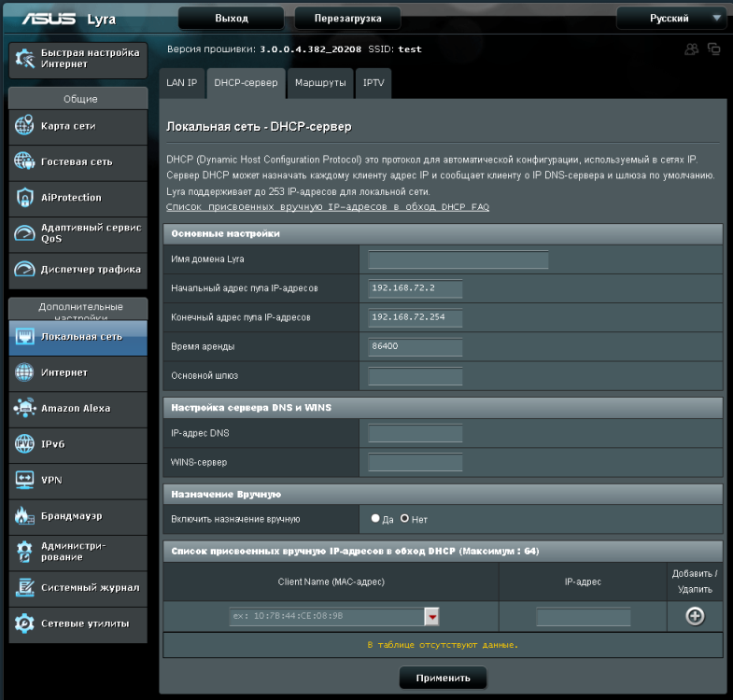Click the VPN monitor icon

[24, 480]
